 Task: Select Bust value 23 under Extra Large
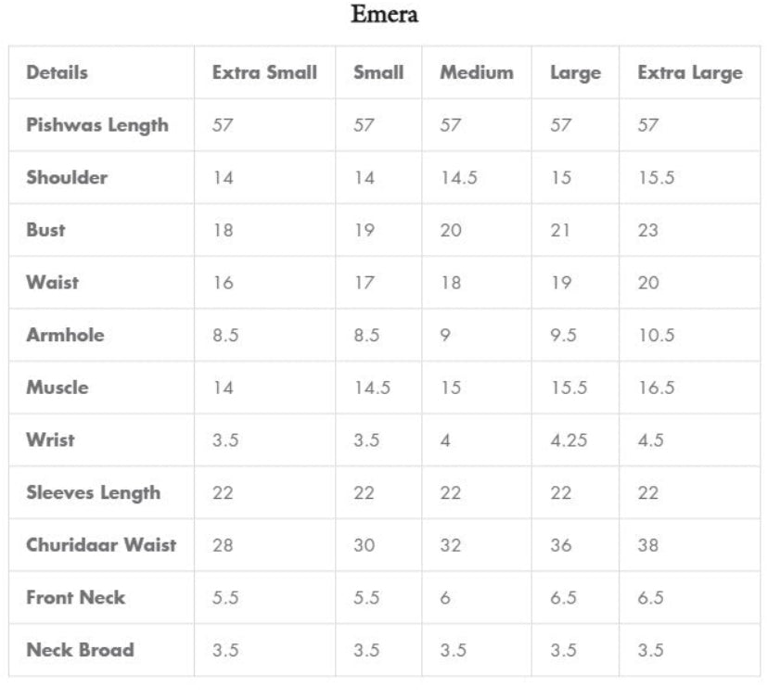[x=647, y=230]
